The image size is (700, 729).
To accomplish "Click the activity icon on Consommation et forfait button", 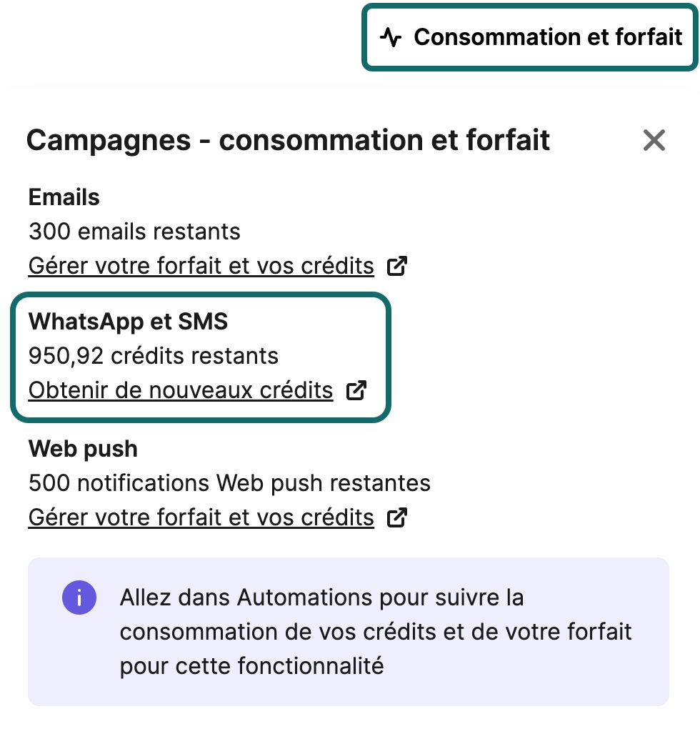I will point(391,36).
